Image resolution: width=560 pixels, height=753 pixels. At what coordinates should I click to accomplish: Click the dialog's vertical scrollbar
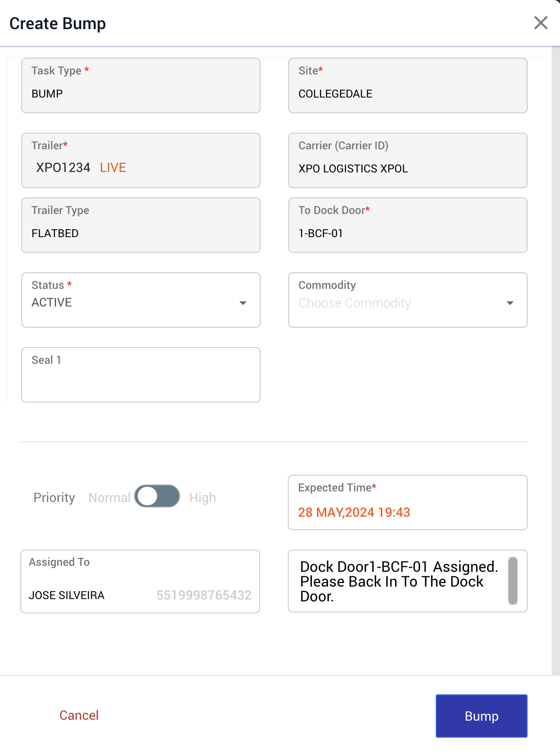[x=556, y=361]
